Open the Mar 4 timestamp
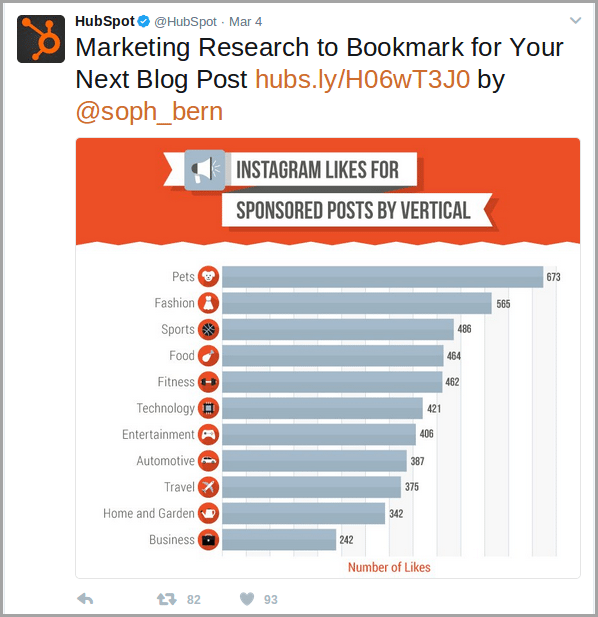Screen dimensions: 598x617 (245, 22)
